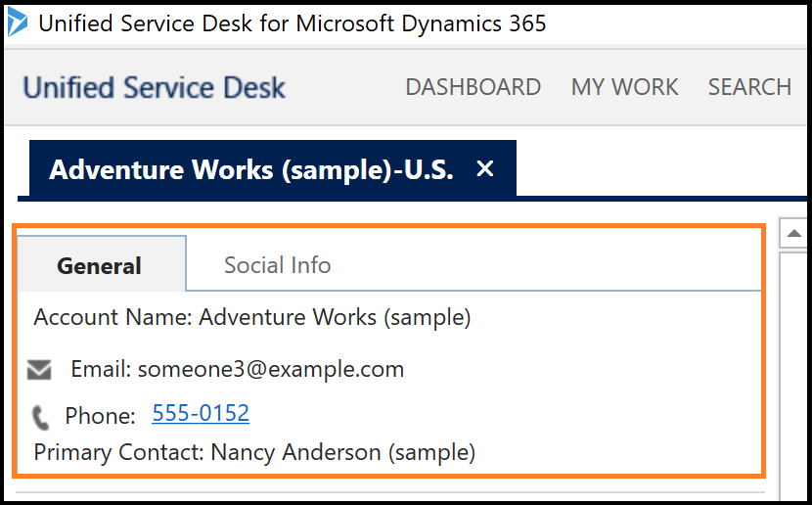Click the Email: someone3@example.com text
812x505 pixels.
pos(237,369)
